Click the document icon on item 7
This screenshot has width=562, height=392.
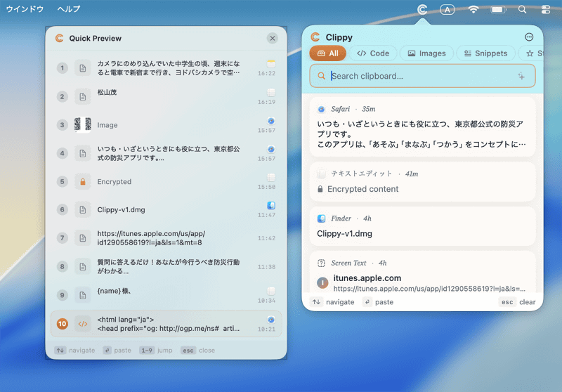(x=82, y=238)
